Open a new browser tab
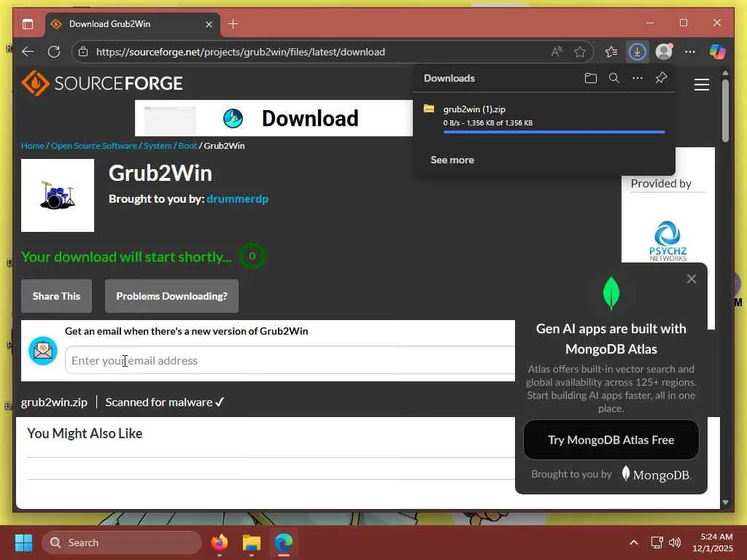 [233, 24]
